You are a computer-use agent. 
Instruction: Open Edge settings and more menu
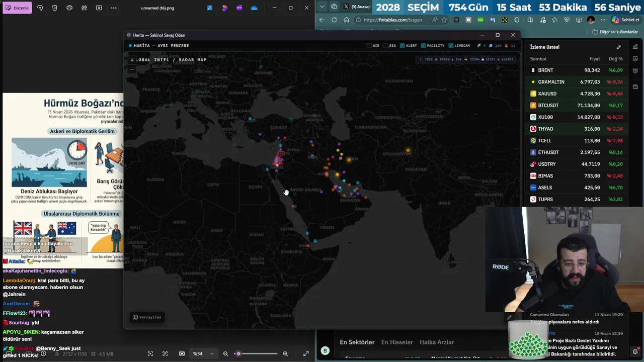(x=602, y=20)
